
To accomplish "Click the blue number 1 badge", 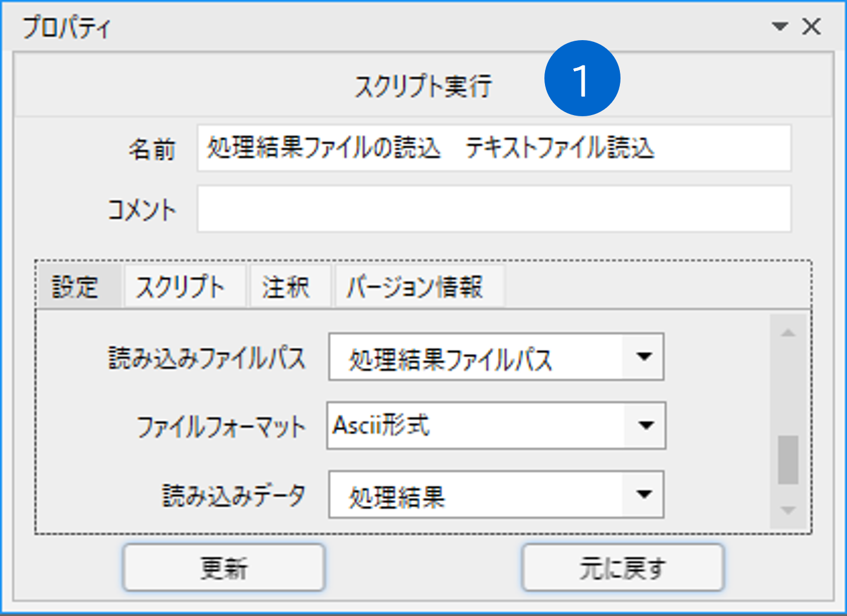I will (x=582, y=78).
